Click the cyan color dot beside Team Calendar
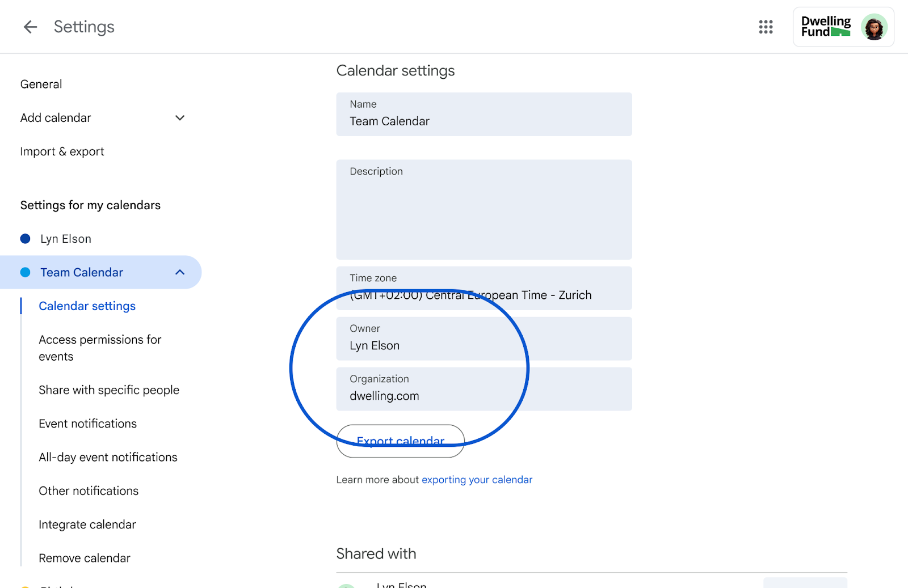Image resolution: width=908 pixels, height=588 pixels. coord(25,272)
